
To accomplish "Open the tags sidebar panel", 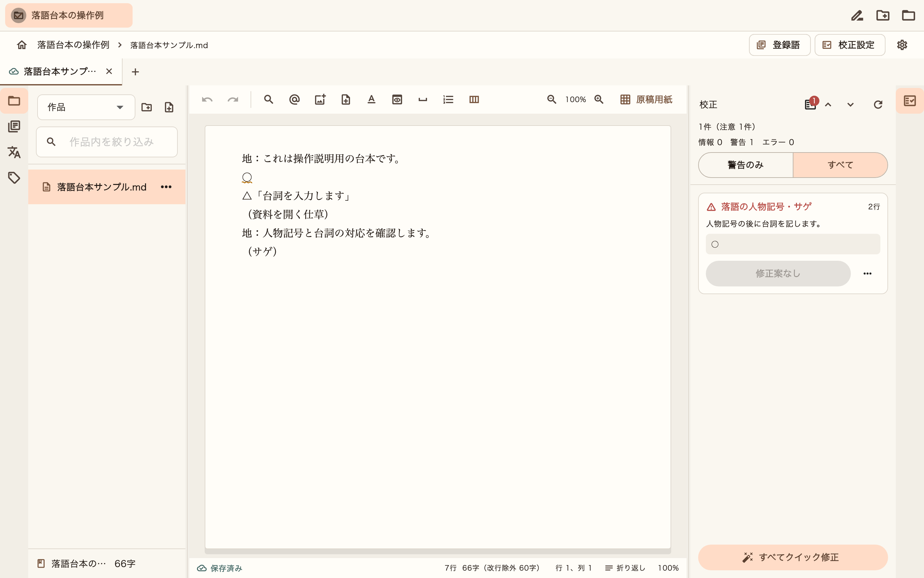I will 14,178.
